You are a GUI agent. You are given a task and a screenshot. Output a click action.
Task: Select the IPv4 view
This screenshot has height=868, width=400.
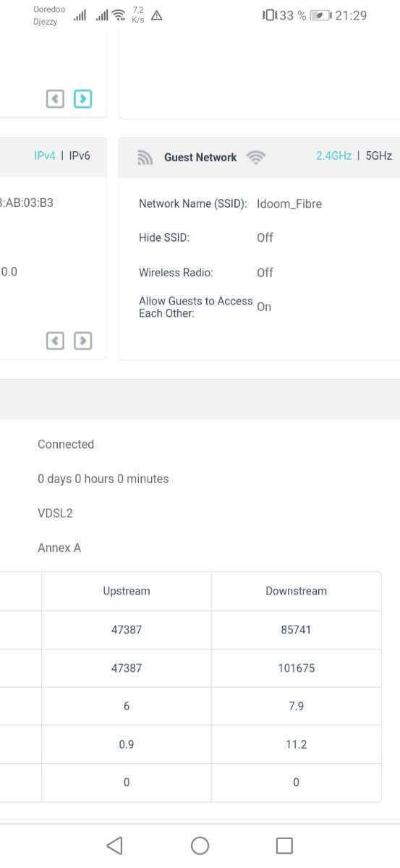[x=45, y=156]
